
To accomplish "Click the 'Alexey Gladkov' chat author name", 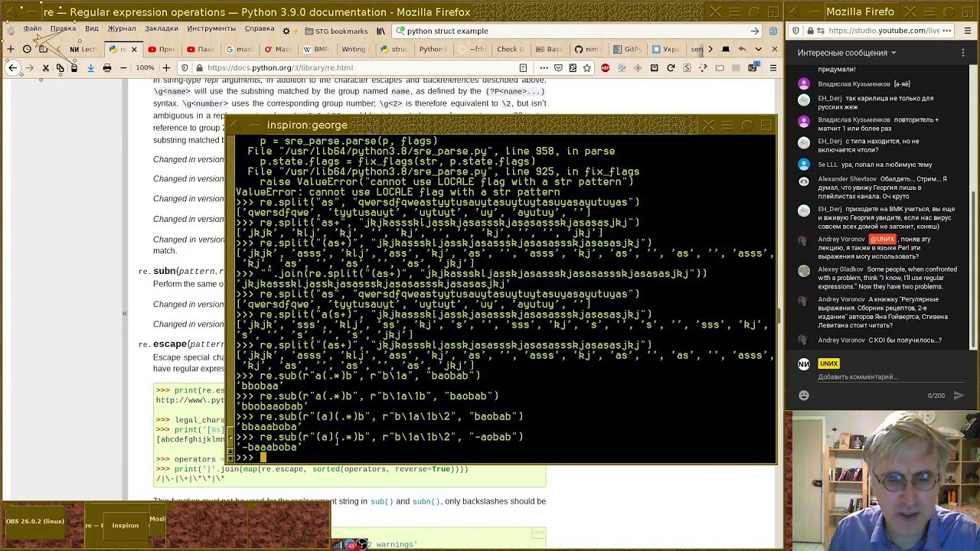I will pos(841,269).
